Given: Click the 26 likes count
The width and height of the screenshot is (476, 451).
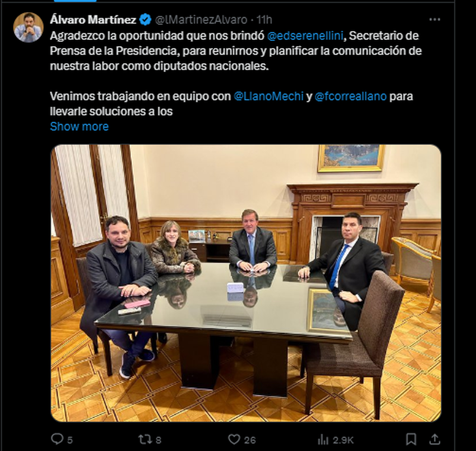Looking at the screenshot, I should [x=250, y=440].
